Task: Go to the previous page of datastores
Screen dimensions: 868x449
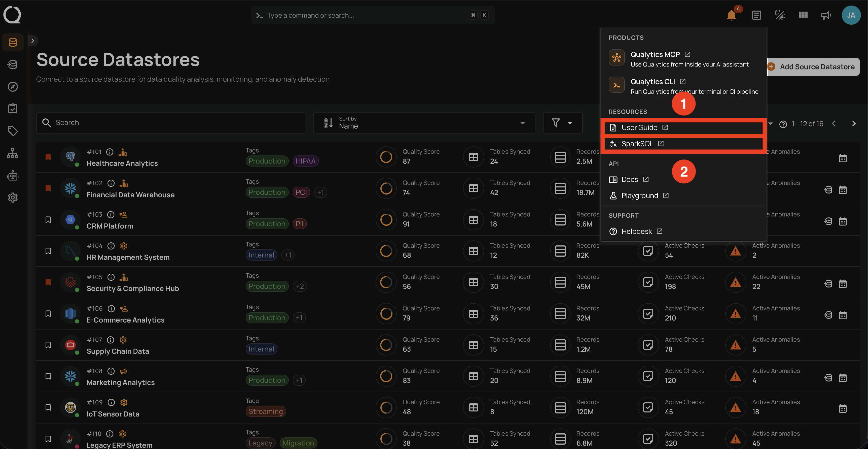Action: point(834,124)
